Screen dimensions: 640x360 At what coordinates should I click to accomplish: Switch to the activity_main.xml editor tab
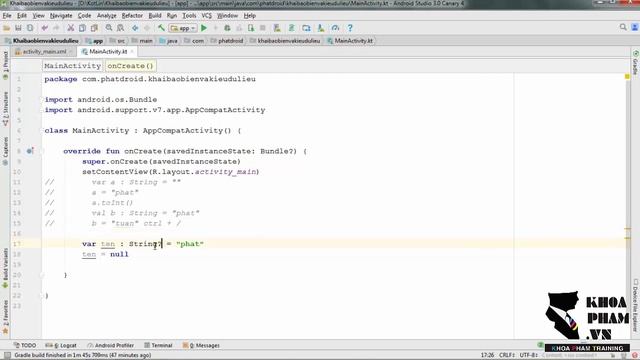pos(44,52)
